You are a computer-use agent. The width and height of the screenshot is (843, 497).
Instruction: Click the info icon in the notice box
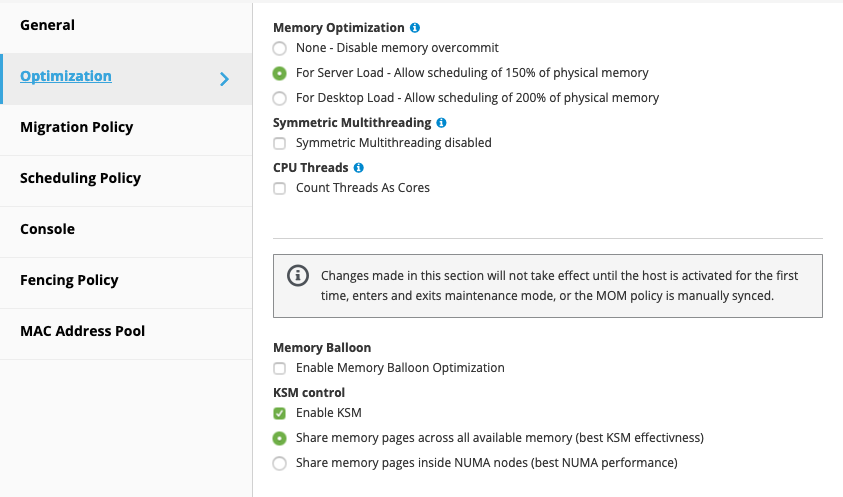point(298,275)
